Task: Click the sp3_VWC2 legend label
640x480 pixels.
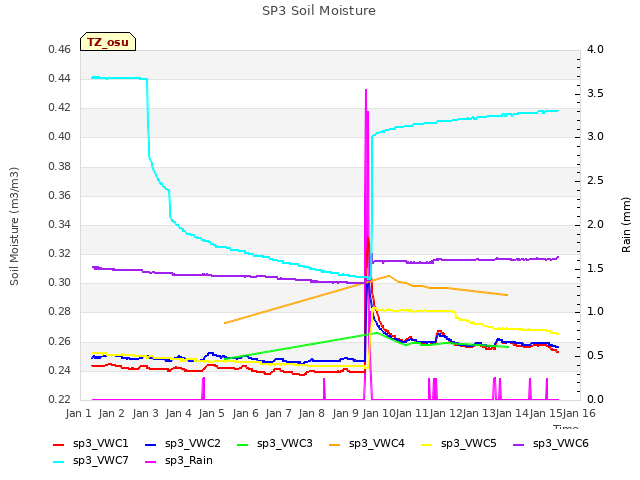Action: 193,443
